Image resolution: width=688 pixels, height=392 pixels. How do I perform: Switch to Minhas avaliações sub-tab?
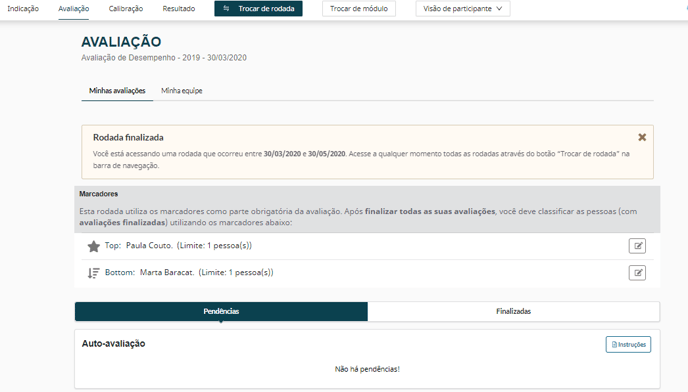(117, 91)
